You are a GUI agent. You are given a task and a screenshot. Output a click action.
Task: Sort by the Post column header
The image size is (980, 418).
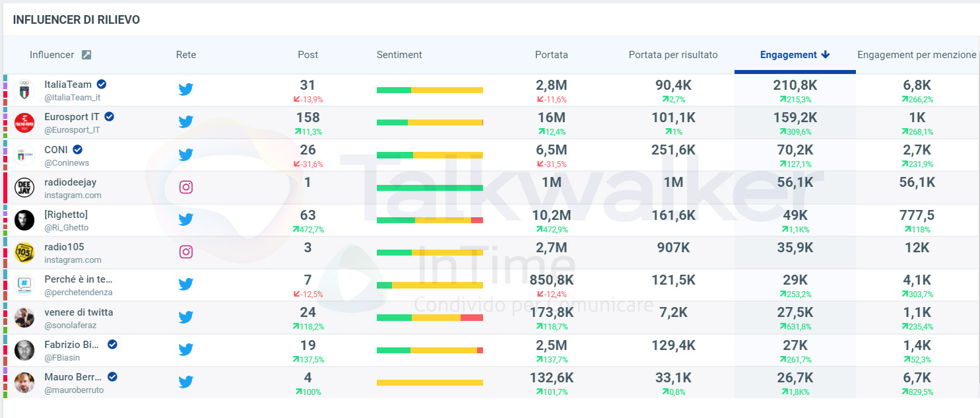[308, 55]
